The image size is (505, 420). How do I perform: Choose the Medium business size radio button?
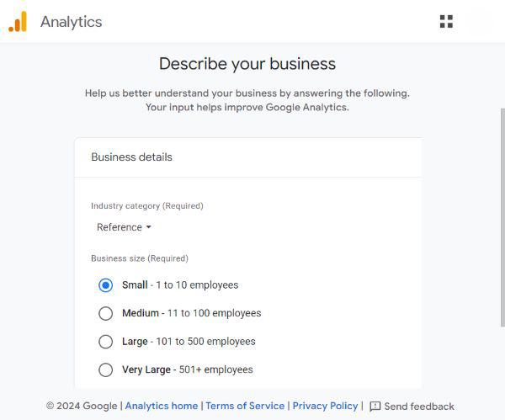[105, 313]
